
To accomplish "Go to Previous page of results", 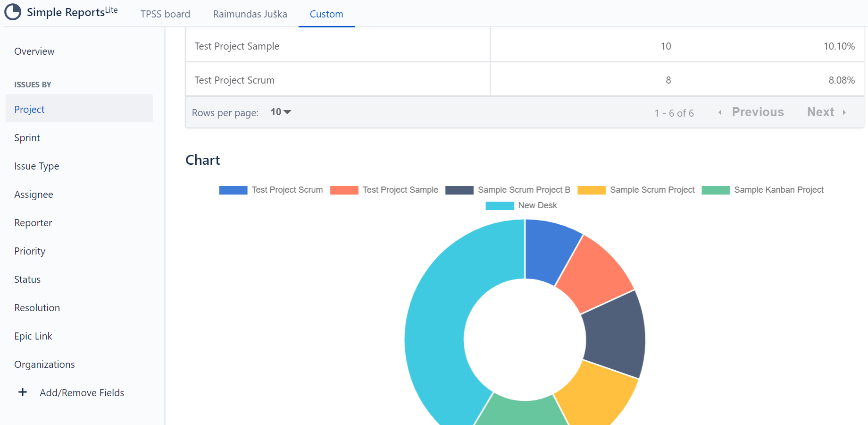I will [x=758, y=112].
